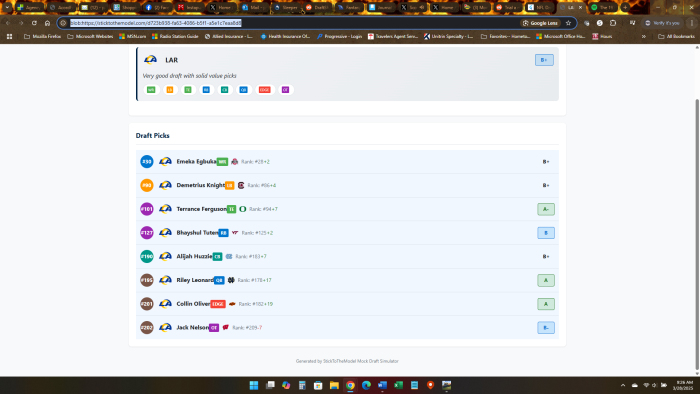Viewport: 700px width, 394px height.
Task: Select Emeka Egbuka draft pick name
Action: 196,162
